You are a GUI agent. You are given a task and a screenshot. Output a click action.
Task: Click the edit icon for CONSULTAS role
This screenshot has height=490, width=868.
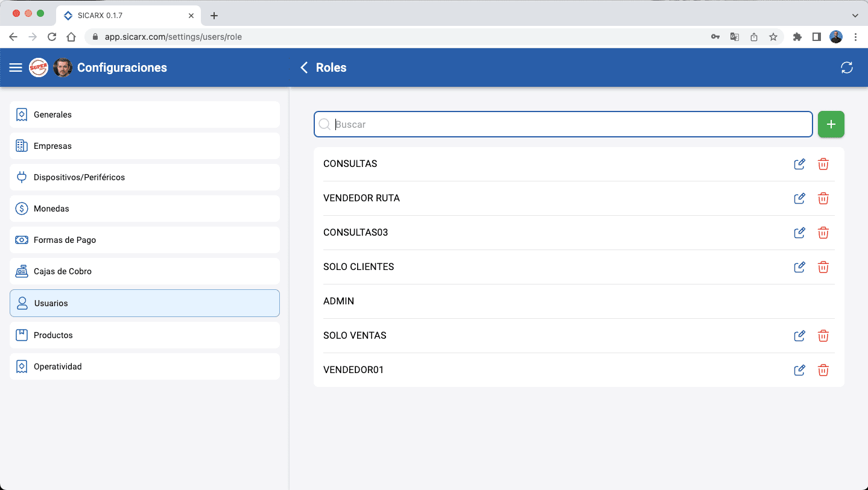click(799, 164)
